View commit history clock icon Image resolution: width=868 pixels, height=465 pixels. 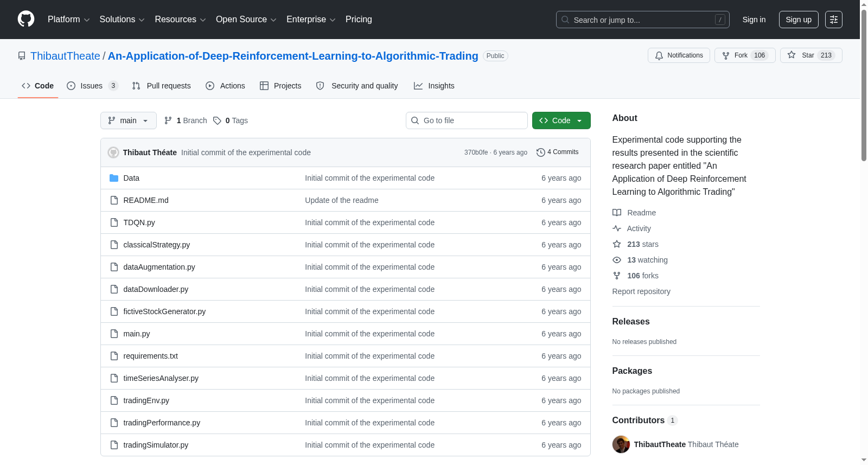540,152
